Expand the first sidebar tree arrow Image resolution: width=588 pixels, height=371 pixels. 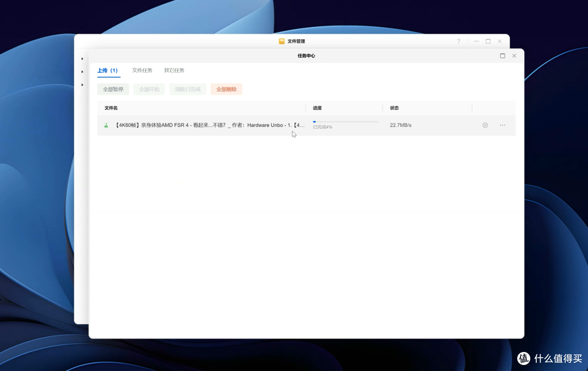click(82, 58)
